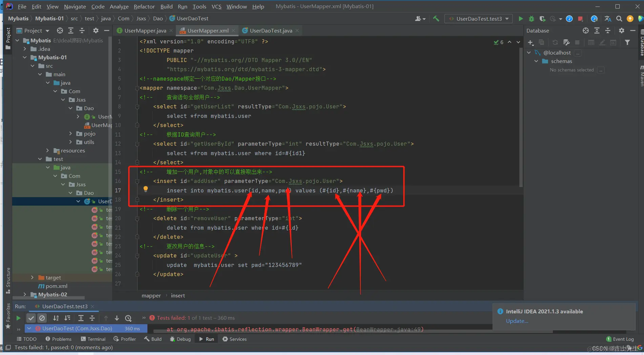Toggle the Database side strip button
Image resolution: width=644 pixels, height=355 pixels.
pos(641,42)
